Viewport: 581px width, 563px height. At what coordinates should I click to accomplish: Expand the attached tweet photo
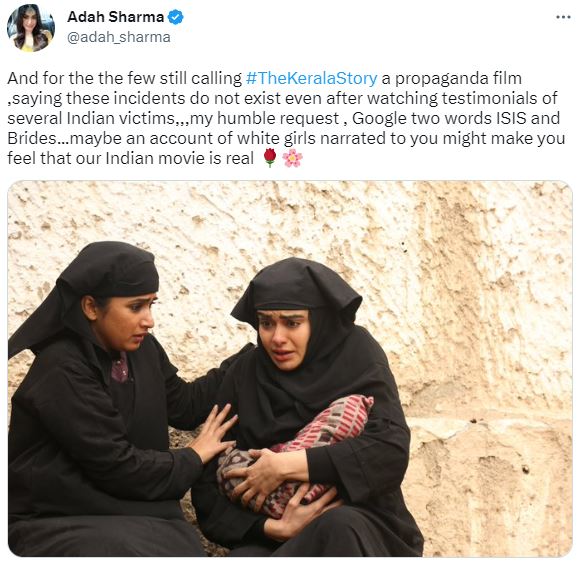290,368
